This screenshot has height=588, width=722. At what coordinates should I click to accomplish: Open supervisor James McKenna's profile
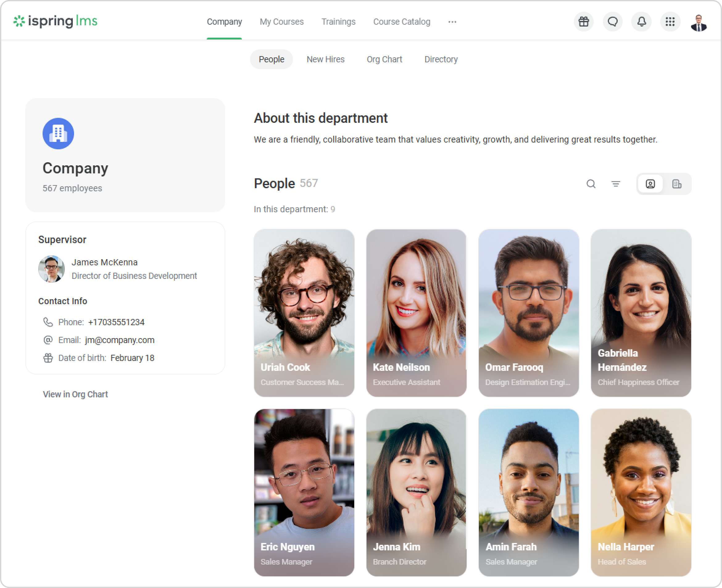(x=104, y=263)
